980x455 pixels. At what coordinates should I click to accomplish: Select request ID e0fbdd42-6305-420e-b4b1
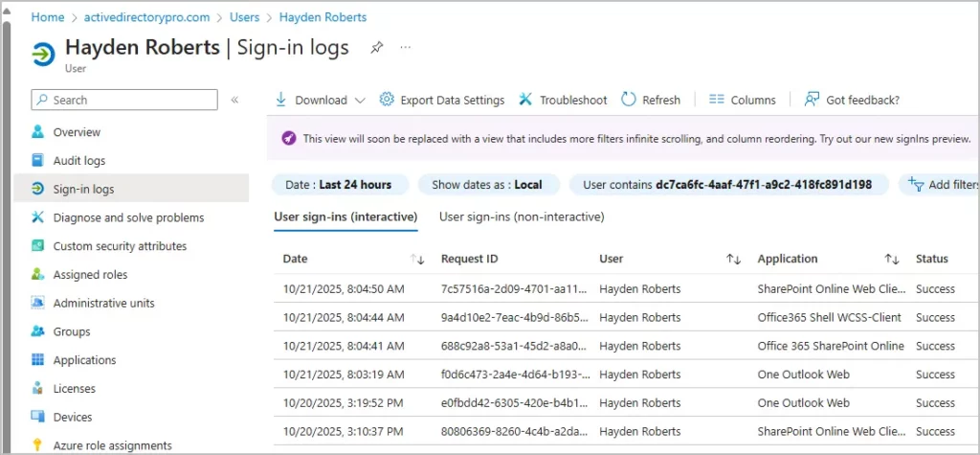pyautogui.click(x=516, y=403)
